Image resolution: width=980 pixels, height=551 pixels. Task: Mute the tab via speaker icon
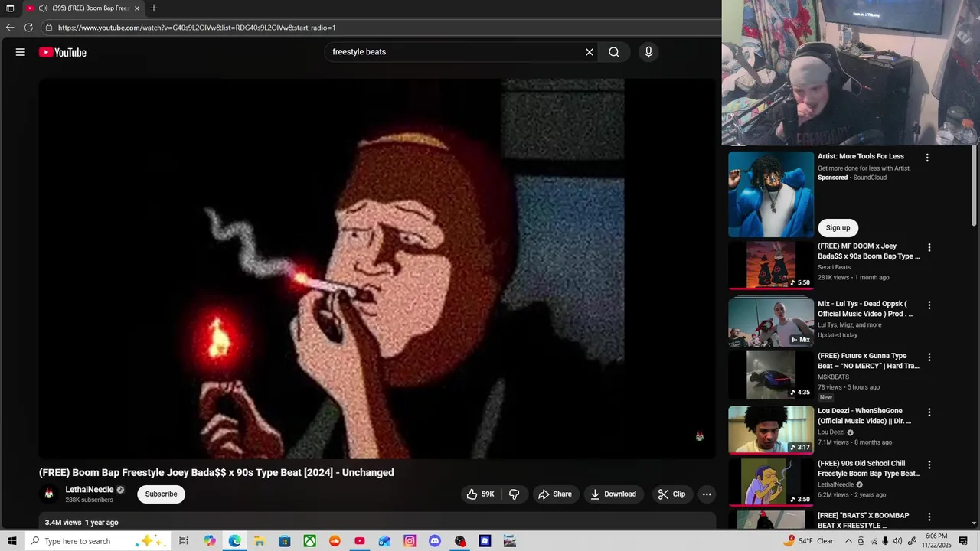point(43,8)
